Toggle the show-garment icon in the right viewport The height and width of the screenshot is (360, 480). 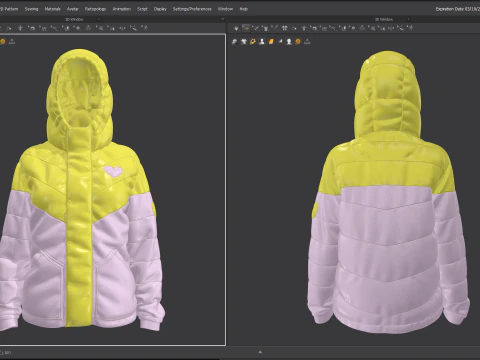235,42
